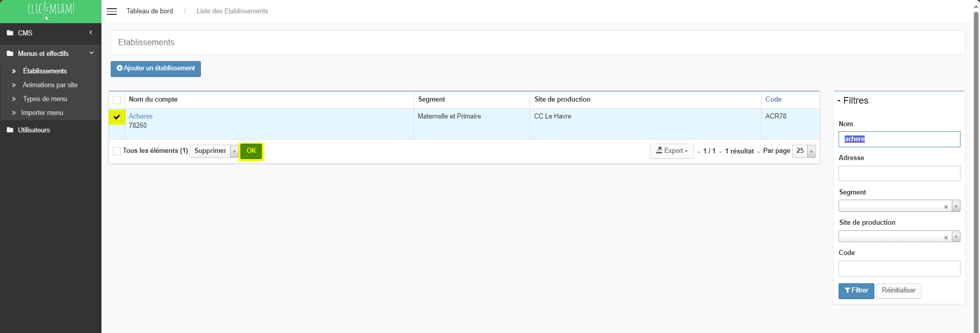Click the Code filter field

pos(899,268)
